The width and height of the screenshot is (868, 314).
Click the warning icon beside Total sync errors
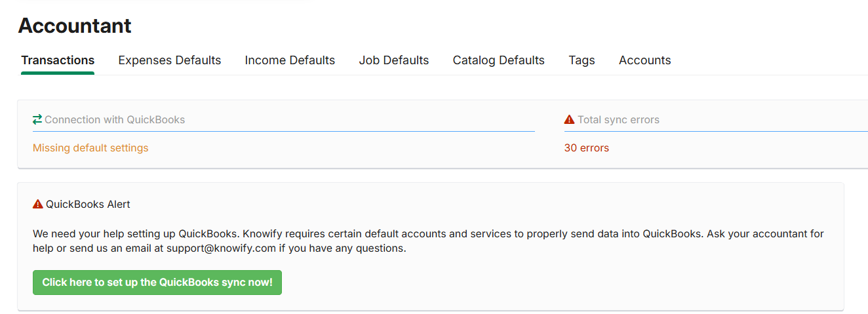(x=569, y=119)
